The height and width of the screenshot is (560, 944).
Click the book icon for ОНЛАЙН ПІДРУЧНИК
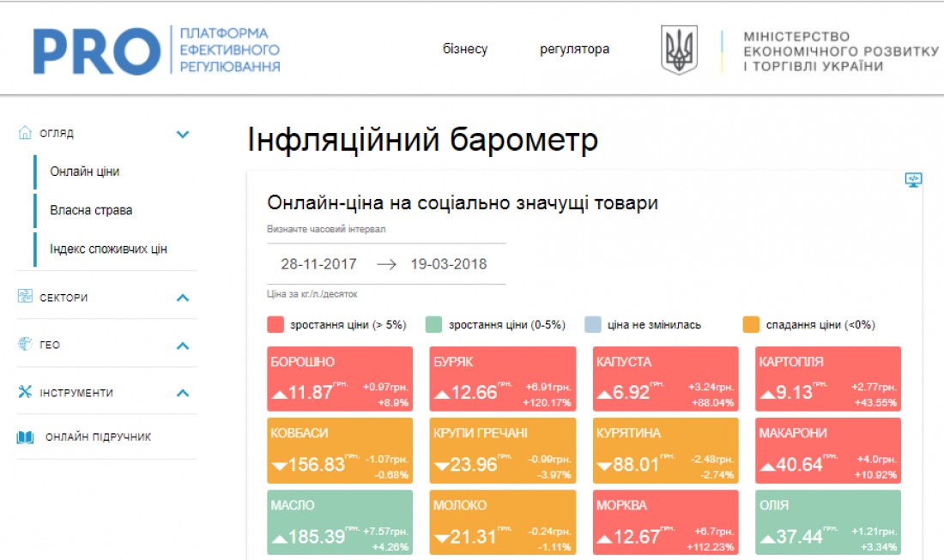[26, 437]
